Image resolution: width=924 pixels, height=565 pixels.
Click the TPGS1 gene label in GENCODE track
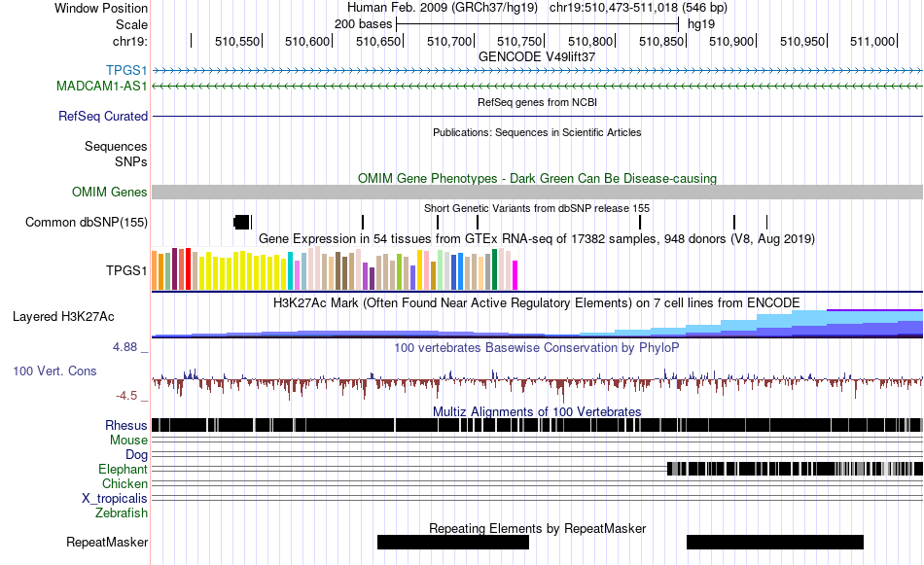click(x=126, y=71)
